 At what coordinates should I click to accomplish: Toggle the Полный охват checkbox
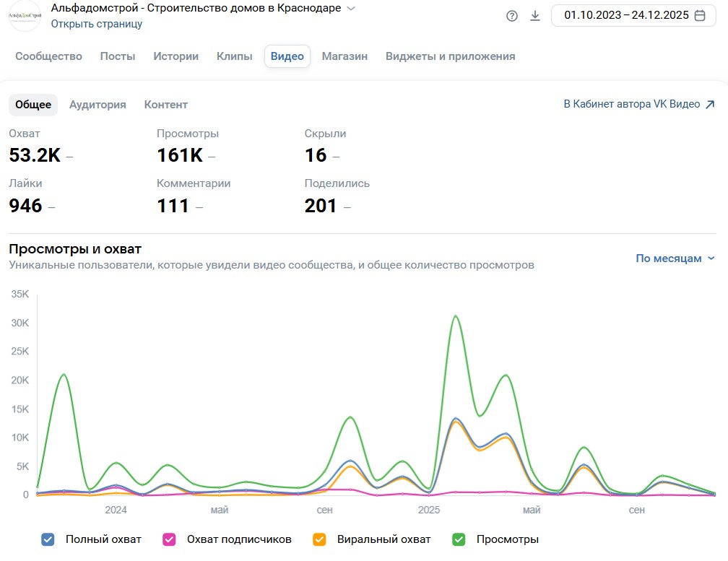pyautogui.click(x=48, y=539)
